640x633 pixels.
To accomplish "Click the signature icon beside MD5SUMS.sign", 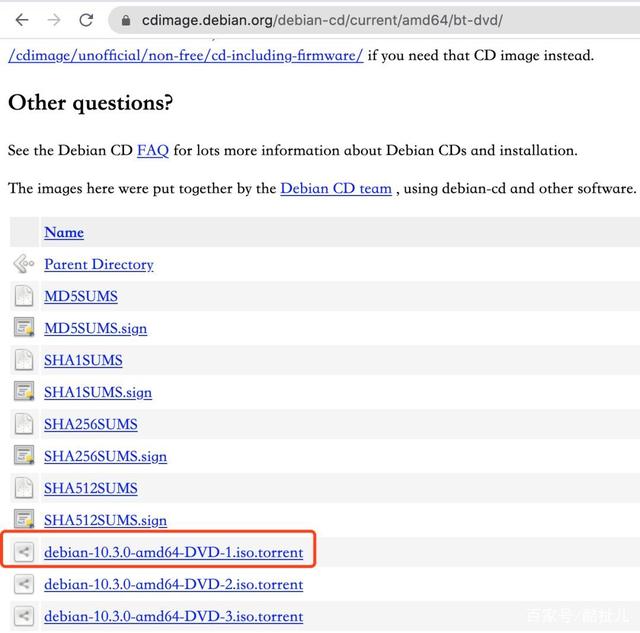I will pos(24,328).
